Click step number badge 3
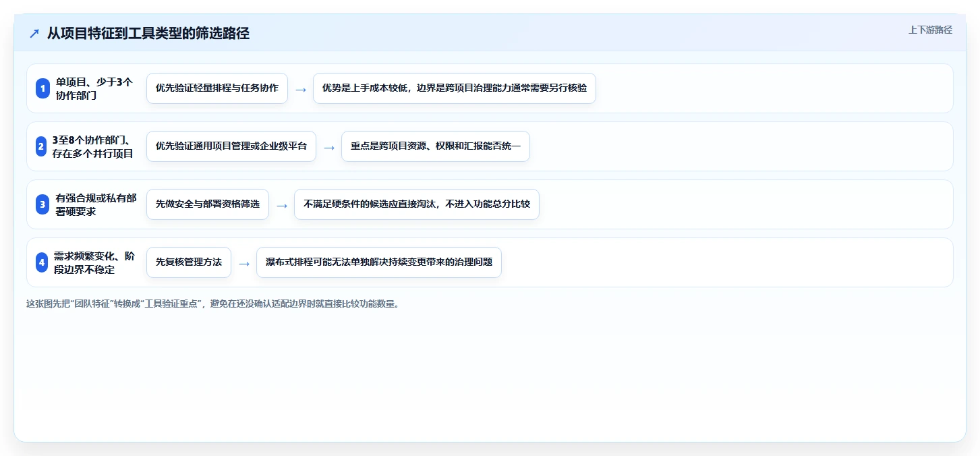This screenshot has width=980, height=456. [x=42, y=204]
